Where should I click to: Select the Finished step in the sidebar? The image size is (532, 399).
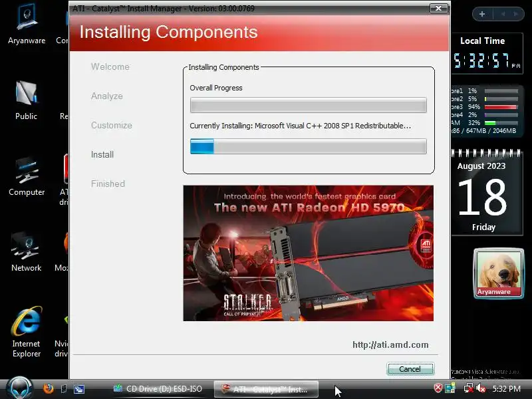point(108,184)
